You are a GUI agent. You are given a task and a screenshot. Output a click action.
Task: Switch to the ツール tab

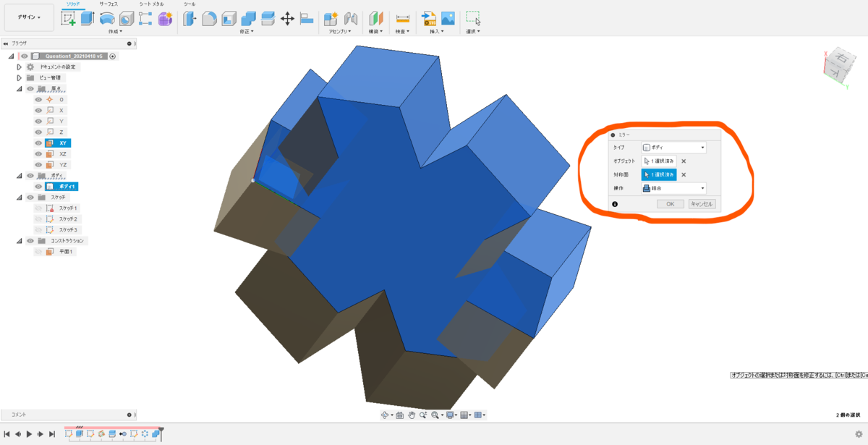(190, 4)
